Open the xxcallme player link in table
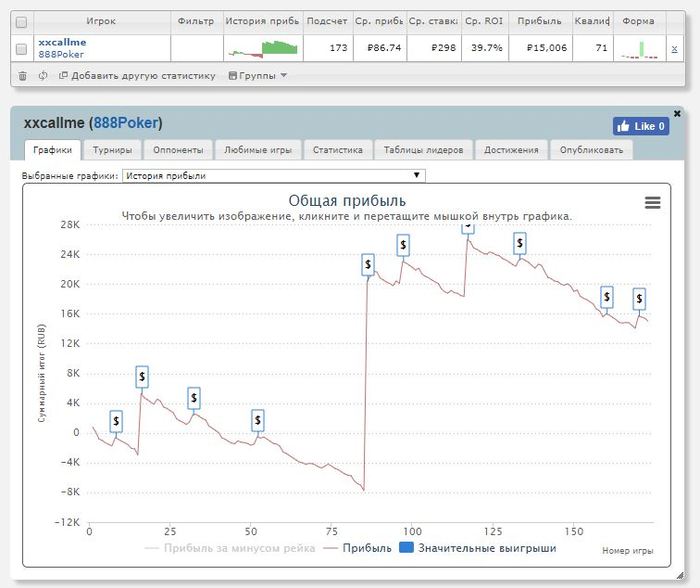The image size is (700, 588). pos(62,42)
